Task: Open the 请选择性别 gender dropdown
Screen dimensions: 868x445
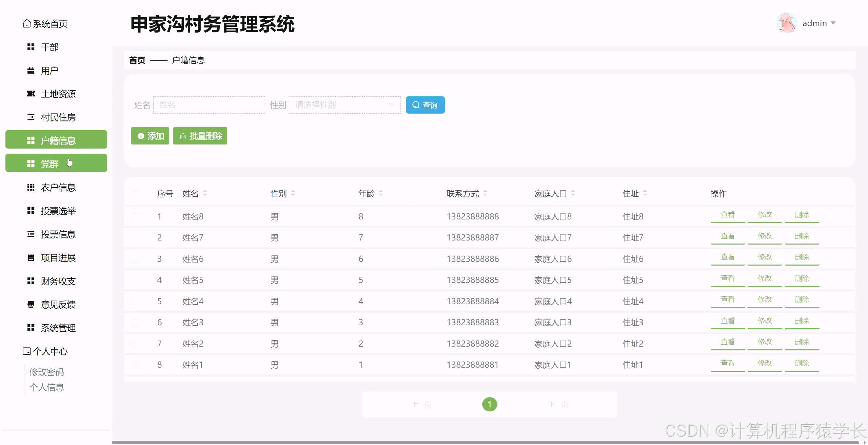Action: [344, 105]
